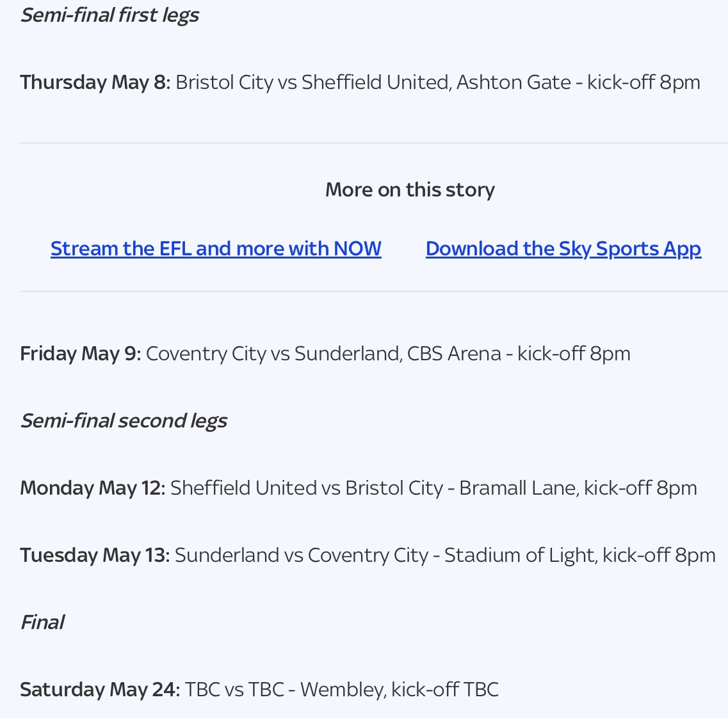Click the 'Thursday May 8' date label
728x718 pixels.
pos(93,82)
